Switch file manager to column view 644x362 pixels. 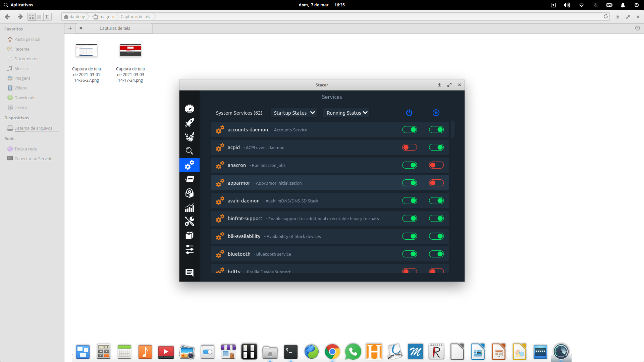(47, 16)
